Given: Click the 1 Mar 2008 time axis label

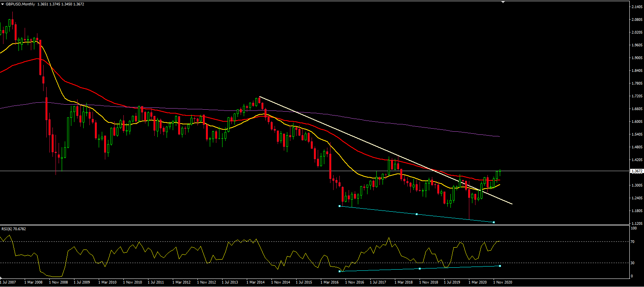Looking at the screenshot, I should [x=33, y=282].
